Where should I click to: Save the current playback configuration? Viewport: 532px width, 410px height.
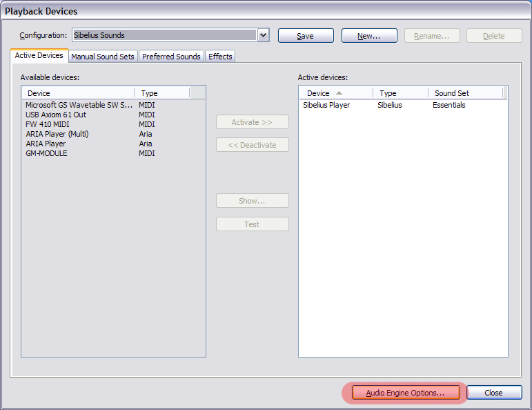coord(306,36)
